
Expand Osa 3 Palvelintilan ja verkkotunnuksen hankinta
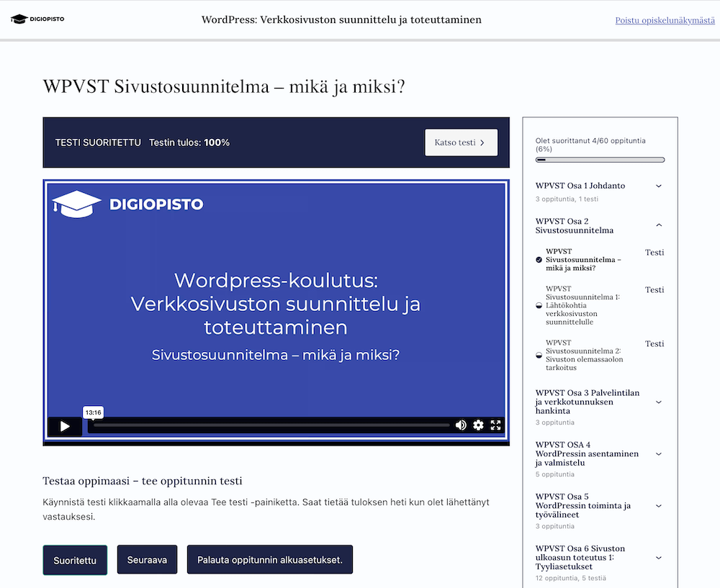pyautogui.click(x=659, y=402)
